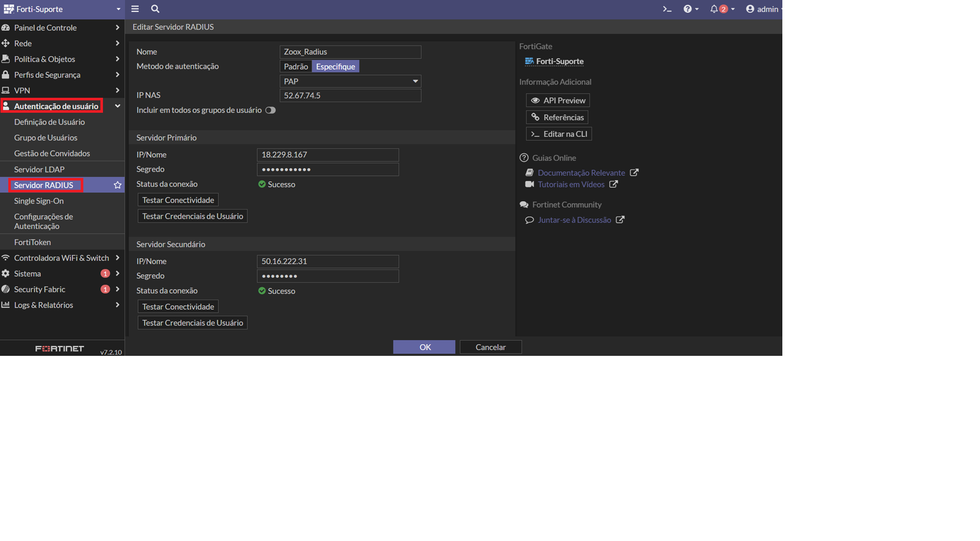Toggle Incluir em todos os grupos de usuário
Viewport: 980px width, 541px height.
(270, 110)
